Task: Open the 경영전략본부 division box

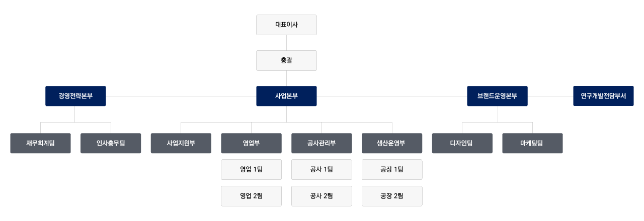Action: coord(75,96)
